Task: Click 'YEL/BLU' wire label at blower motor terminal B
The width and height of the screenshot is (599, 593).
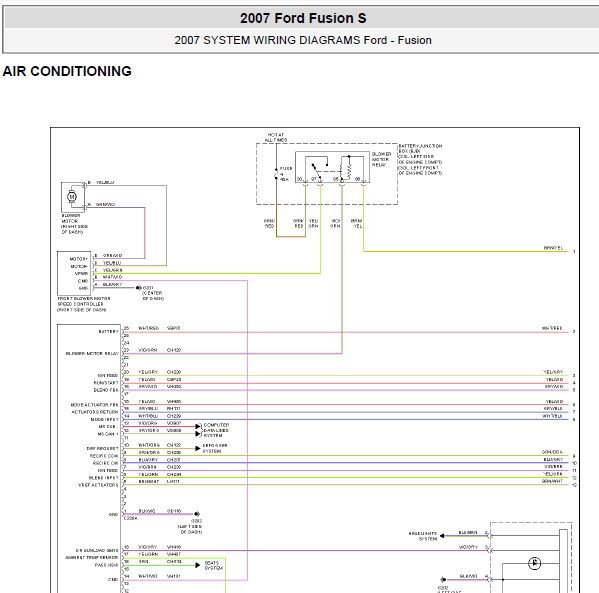Action: point(105,182)
